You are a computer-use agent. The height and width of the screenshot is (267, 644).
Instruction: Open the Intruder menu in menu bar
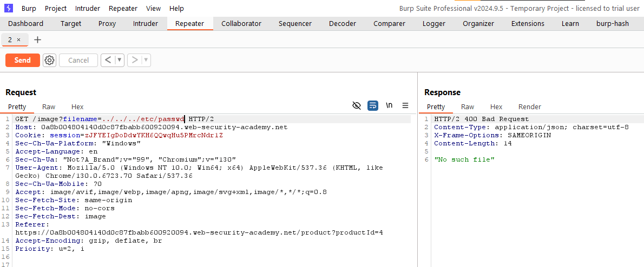(x=87, y=9)
